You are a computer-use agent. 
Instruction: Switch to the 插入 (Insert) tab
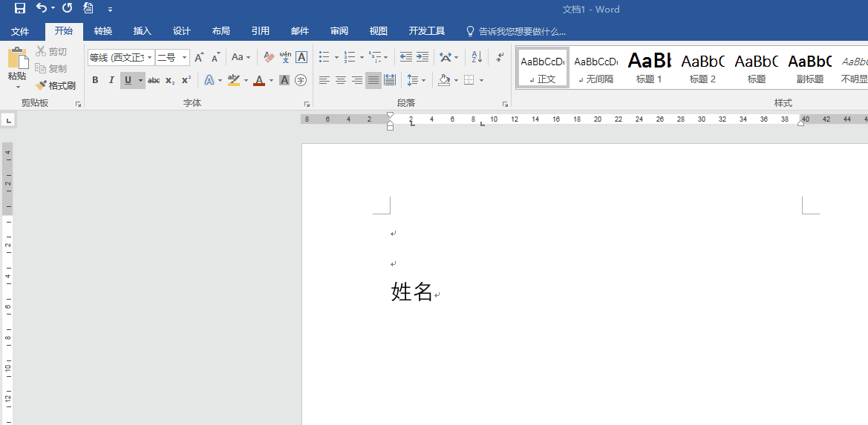click(x=143, y=31)
